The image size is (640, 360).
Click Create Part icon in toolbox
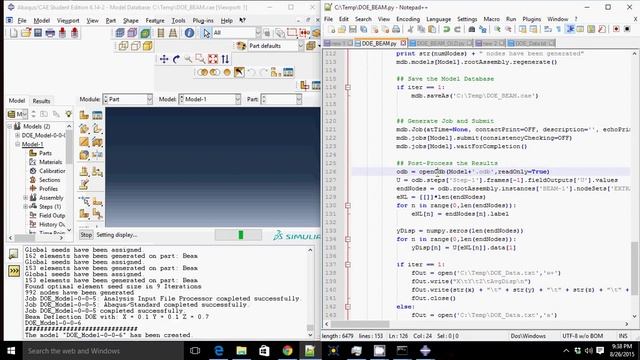84,115
